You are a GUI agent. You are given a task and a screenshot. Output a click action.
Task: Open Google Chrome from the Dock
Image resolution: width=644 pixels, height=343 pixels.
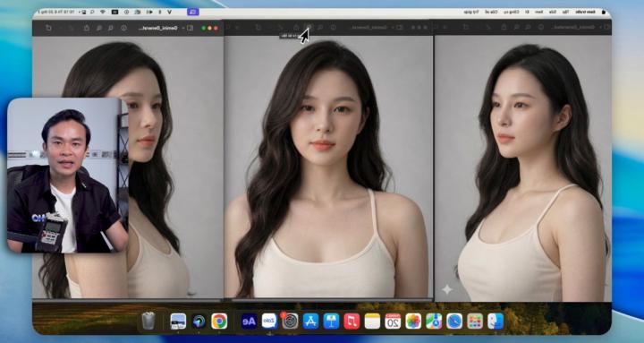coord(219,322)
